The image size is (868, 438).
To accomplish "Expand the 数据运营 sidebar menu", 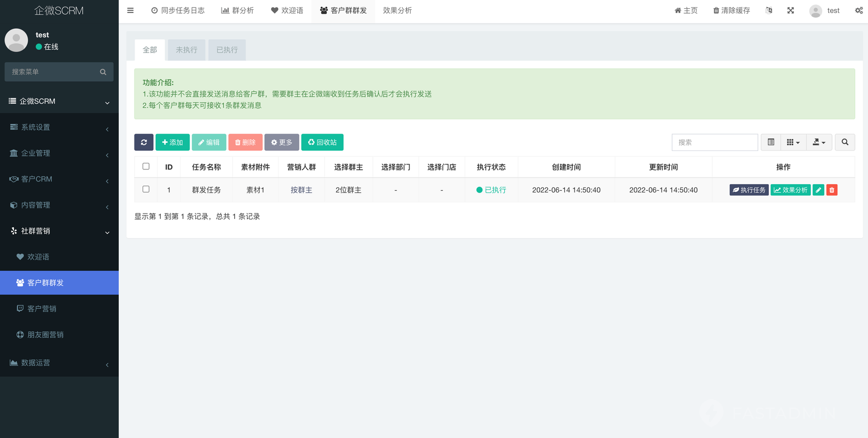I will click(59, 363).
